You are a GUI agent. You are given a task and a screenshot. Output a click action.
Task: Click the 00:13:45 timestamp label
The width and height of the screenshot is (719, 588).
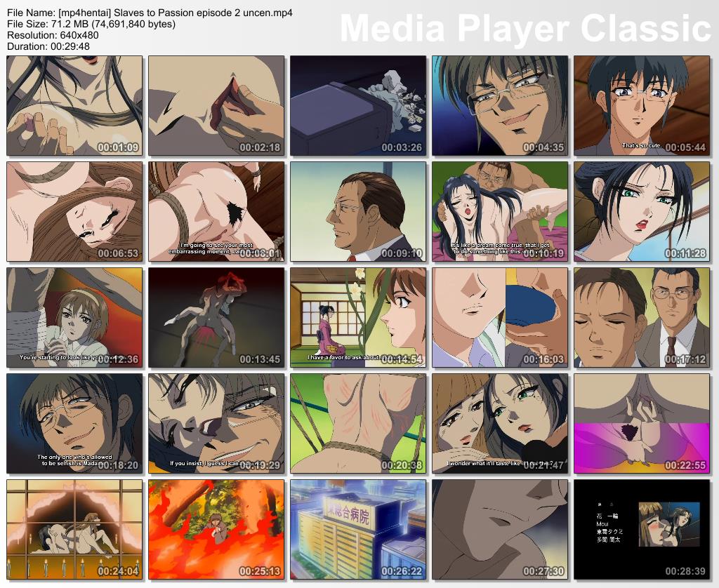pos(260,360)
